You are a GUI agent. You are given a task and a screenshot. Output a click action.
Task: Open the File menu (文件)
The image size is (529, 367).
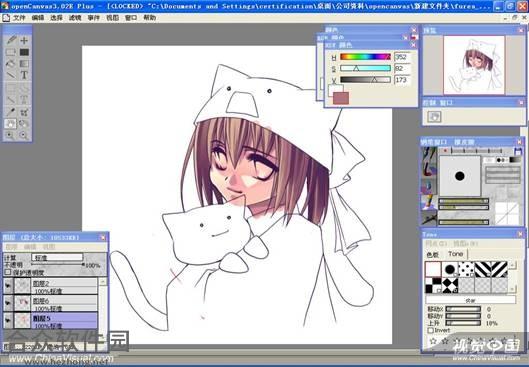[x=19, y=18]
